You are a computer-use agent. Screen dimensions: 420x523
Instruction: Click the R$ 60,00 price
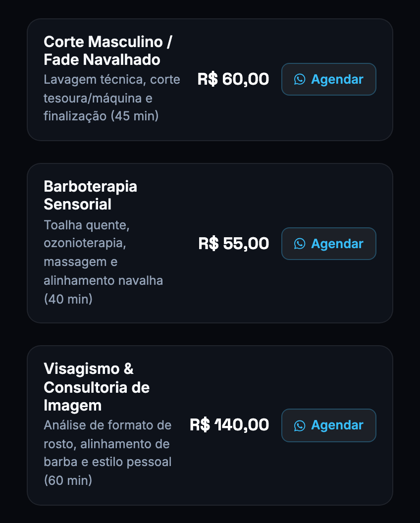click(x=233, y=79)
